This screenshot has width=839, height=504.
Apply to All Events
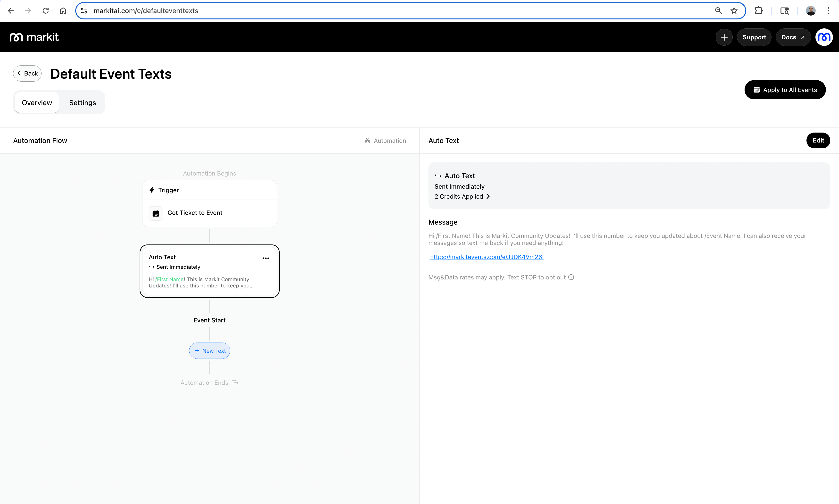point(785,90)
